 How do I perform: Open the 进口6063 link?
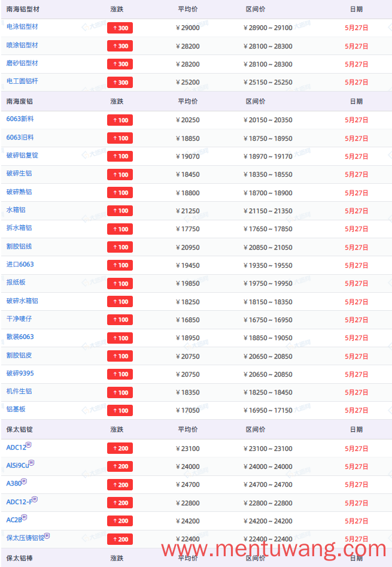pos(20,264)
